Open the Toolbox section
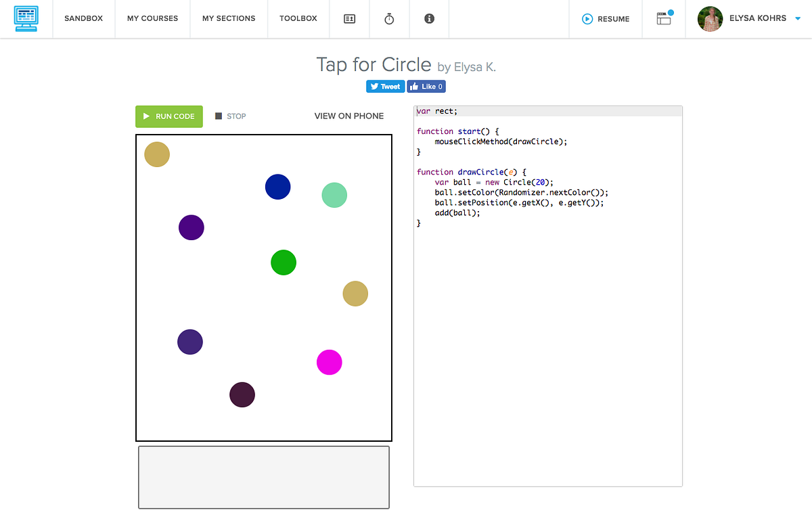The width and height of the screenshot is (812, 525). pyautogui.click(x=298, y=18)
